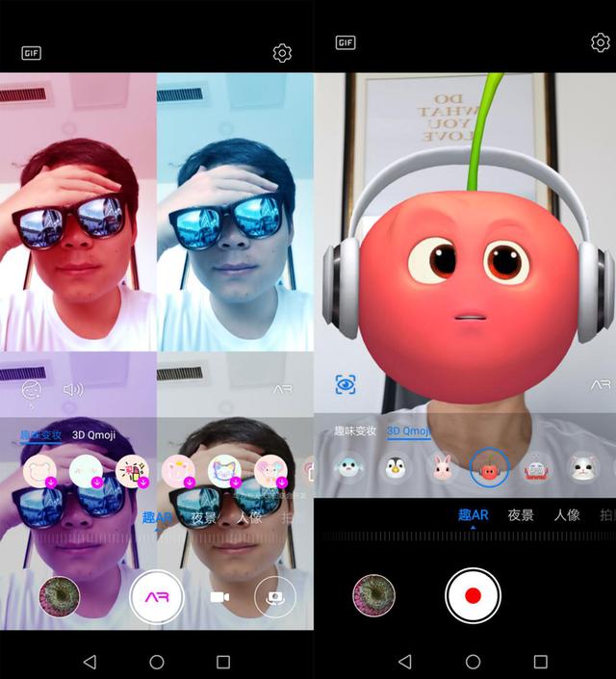Tap Android recents on the left screen

click(x=223, y=662)
